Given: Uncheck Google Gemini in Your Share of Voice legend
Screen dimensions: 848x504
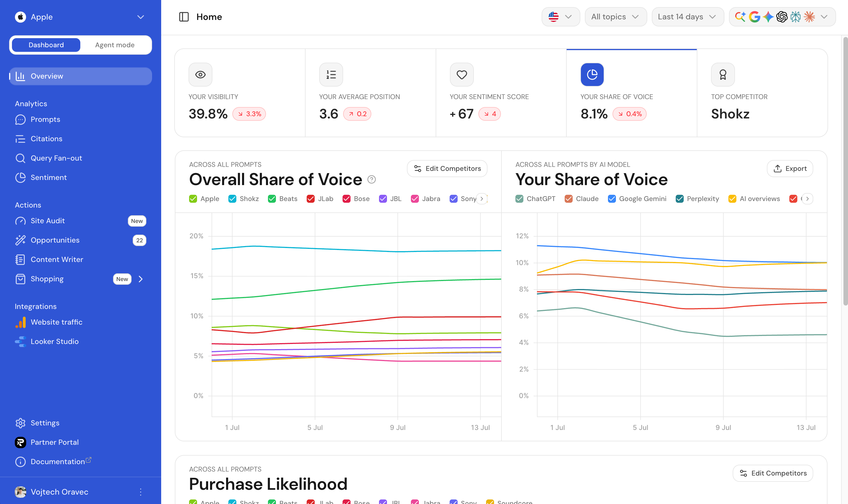Looking at the screenshot, I should [612, 199].
